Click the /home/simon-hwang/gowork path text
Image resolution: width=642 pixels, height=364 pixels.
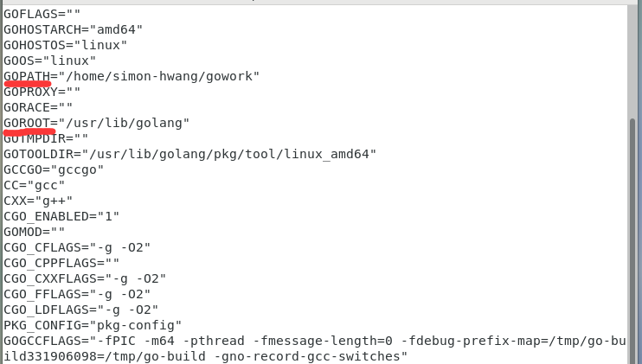pos(159,76)
